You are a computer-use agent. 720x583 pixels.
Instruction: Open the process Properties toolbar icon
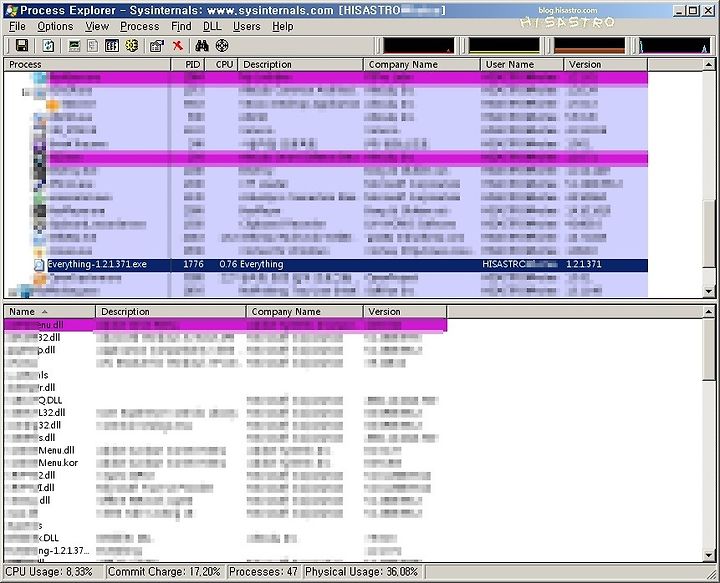(x=157, y=45)
